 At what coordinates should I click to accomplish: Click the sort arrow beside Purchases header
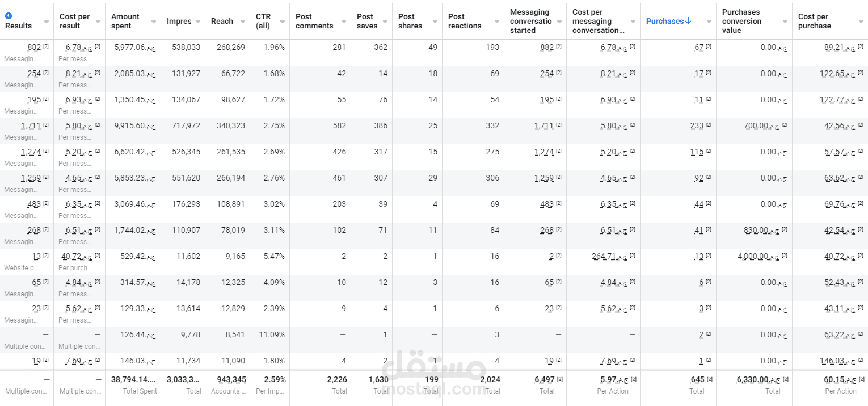688,21
